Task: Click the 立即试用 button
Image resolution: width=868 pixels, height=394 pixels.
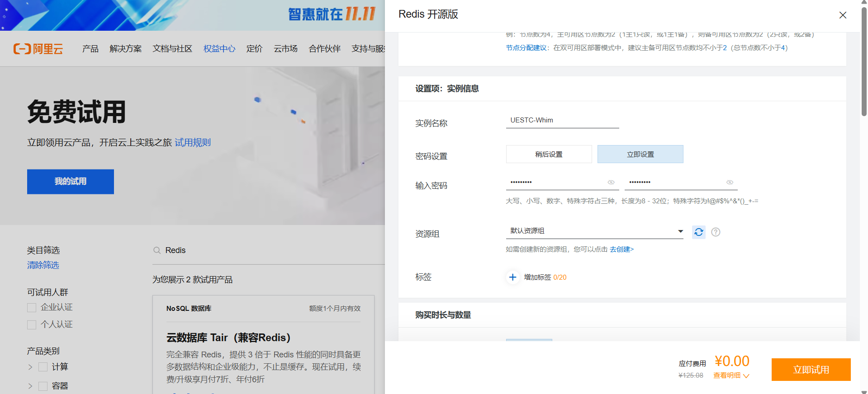Action: (811, 370)
